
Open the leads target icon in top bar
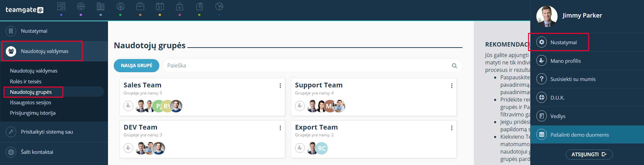[x=81, y=6]
